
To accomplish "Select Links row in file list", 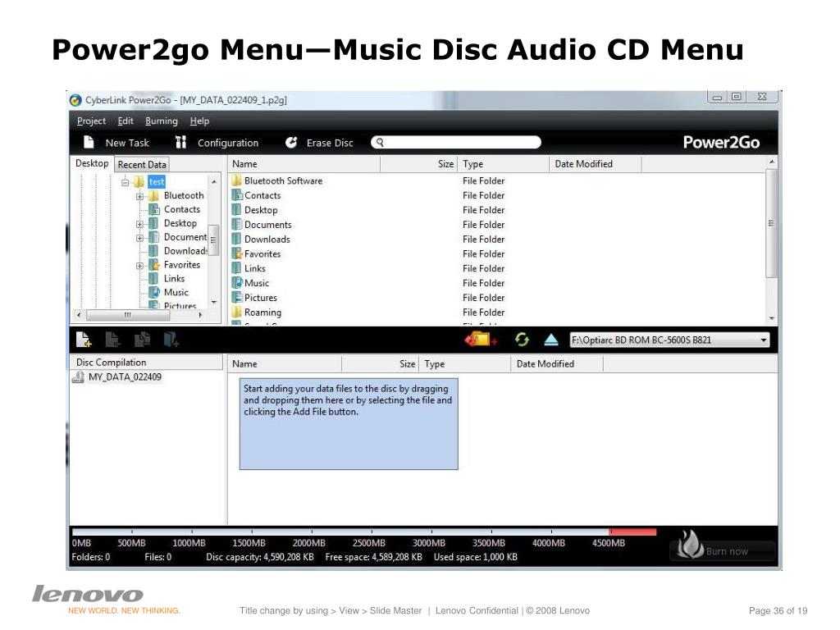I will pos(498,268).
